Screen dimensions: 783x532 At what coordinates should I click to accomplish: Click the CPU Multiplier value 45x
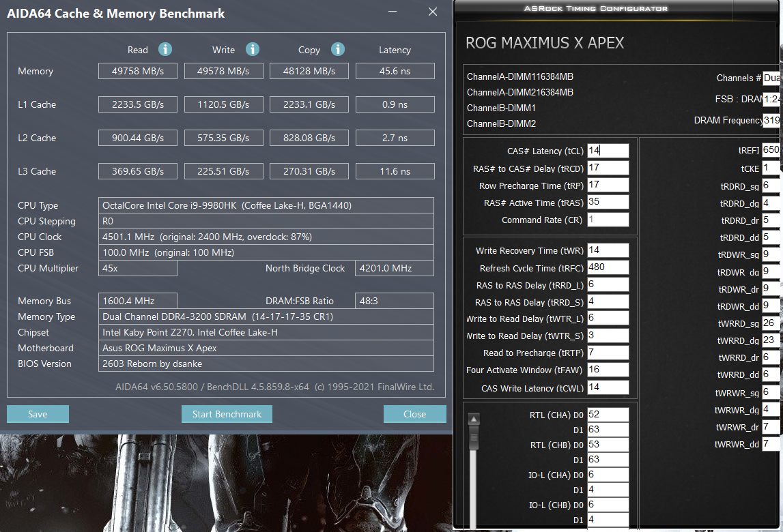(138, 268)
